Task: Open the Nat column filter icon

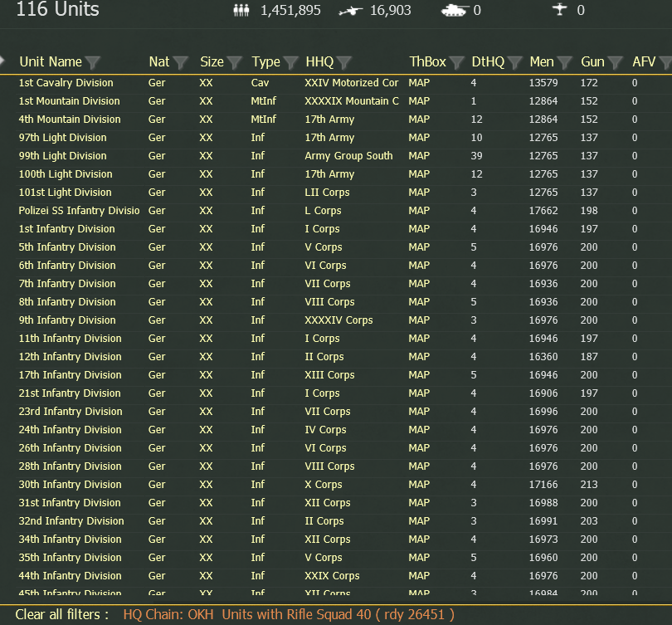Action: point(180,62)
